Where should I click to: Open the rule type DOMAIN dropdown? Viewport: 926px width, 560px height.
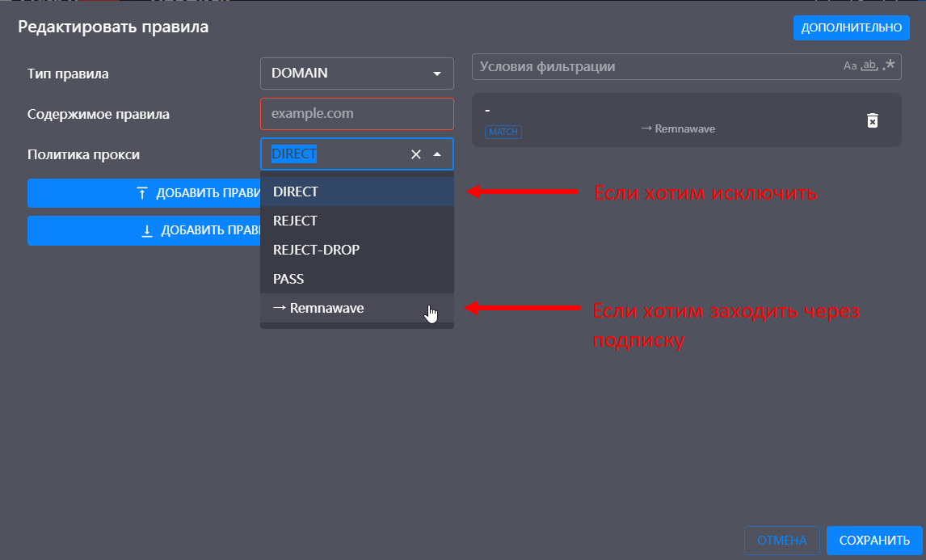click(356, 74)
